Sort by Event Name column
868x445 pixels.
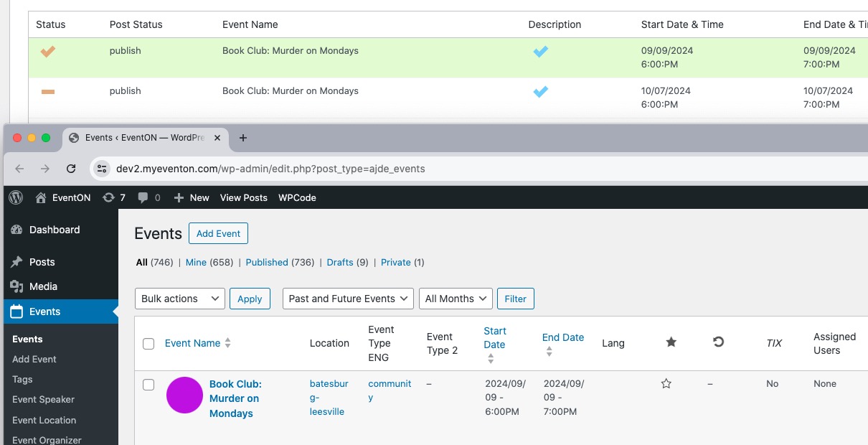tap(198, 343)
